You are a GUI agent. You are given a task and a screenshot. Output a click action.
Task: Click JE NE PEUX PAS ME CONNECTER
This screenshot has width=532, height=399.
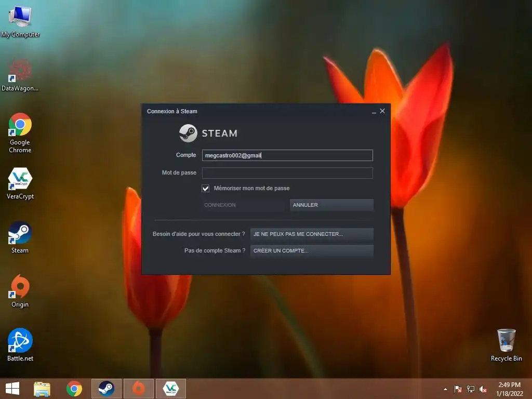312,234
